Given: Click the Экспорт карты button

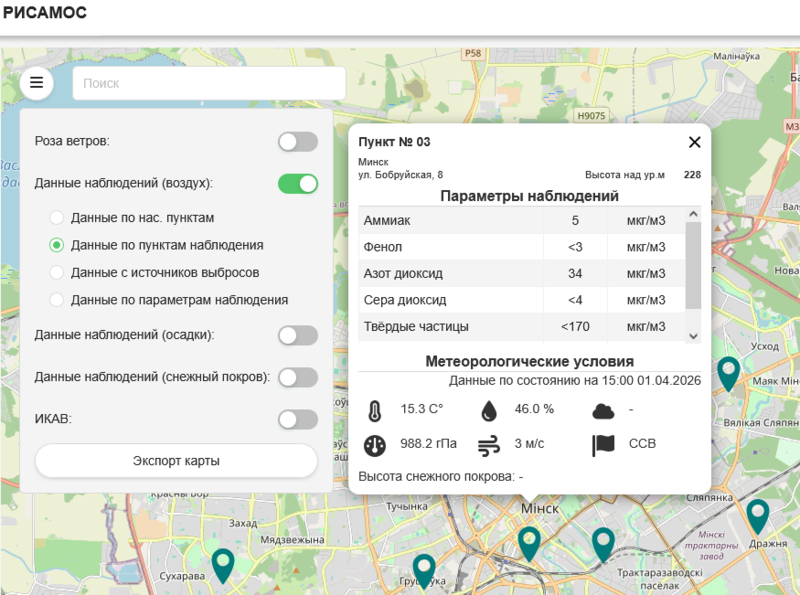Looking at the screenshot, I should [x=176, y=461].
